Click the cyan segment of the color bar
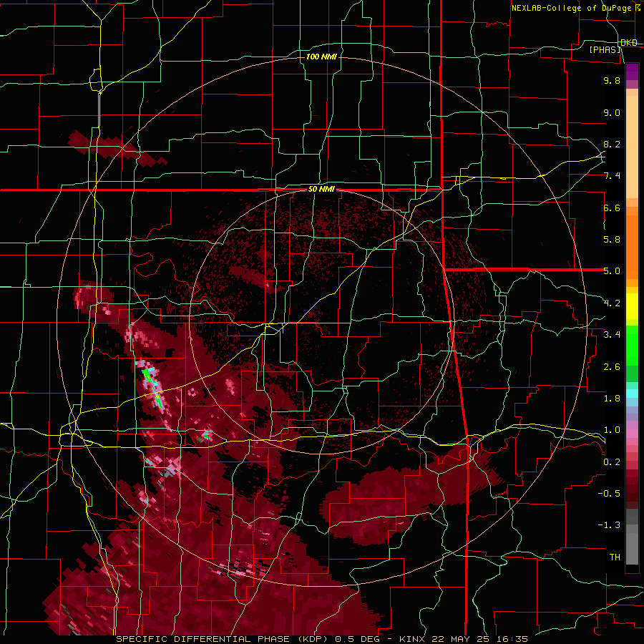The width and height of the screenshot is (644, 644). click(632, 394)
